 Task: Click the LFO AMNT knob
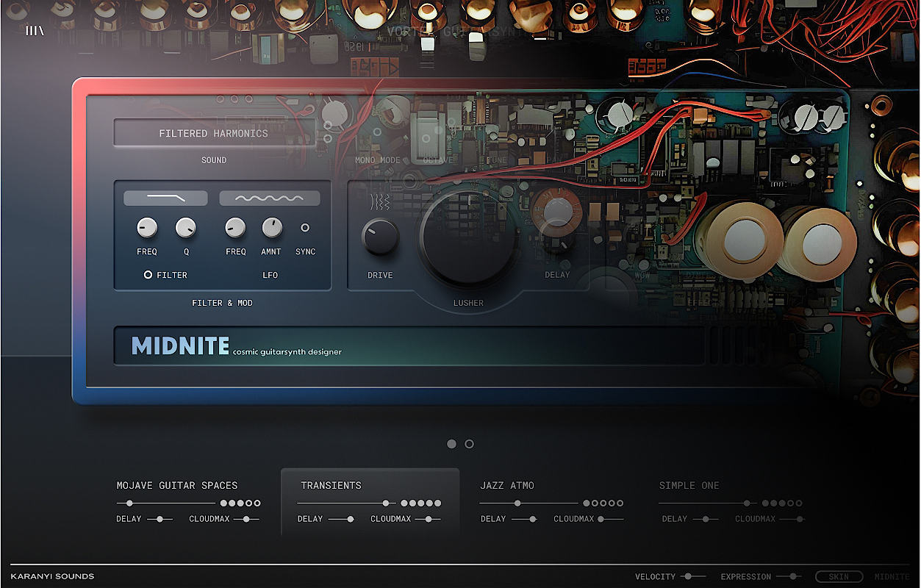pyautogui.click(x=272, y=228)
